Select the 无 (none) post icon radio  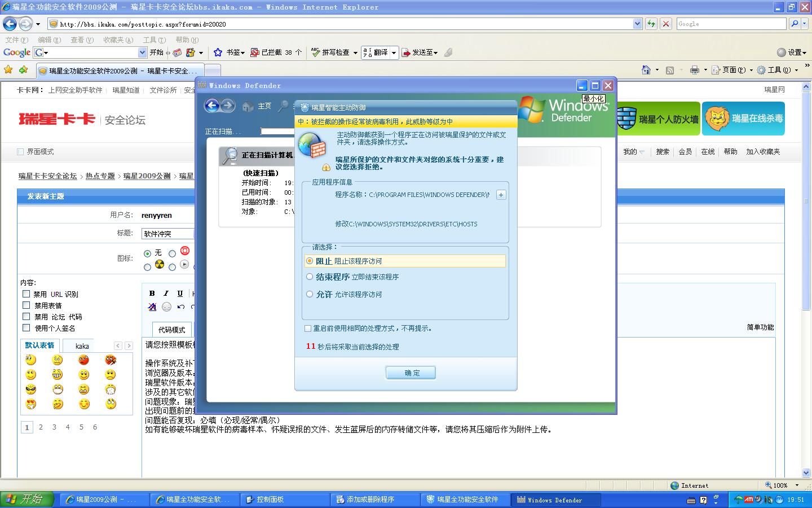148,253
